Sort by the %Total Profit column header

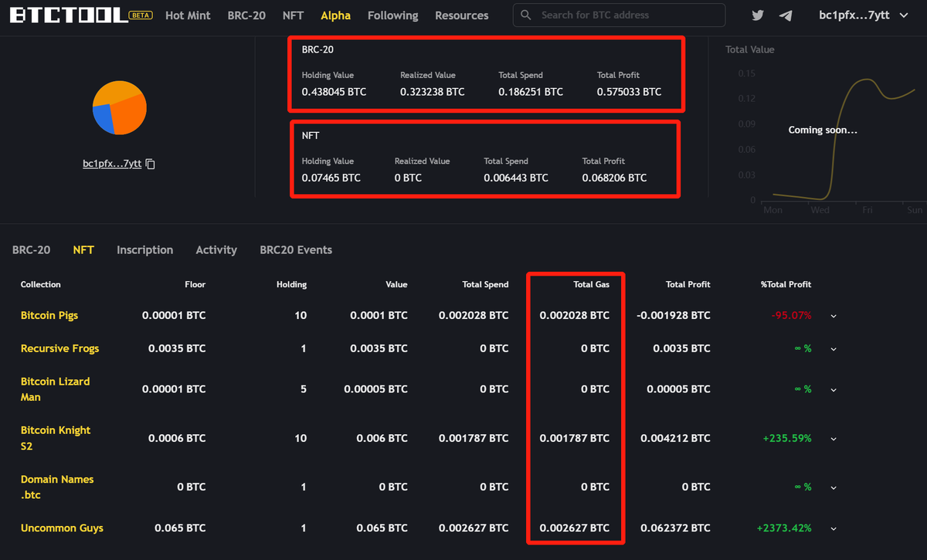[x=786, y=284]
